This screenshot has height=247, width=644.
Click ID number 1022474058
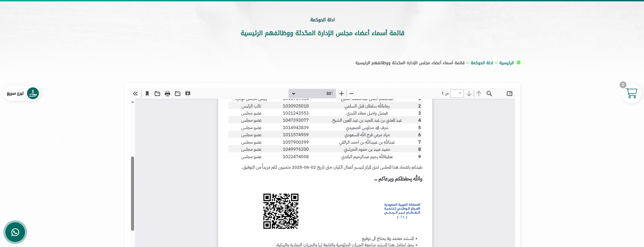(x=295, y=157)
